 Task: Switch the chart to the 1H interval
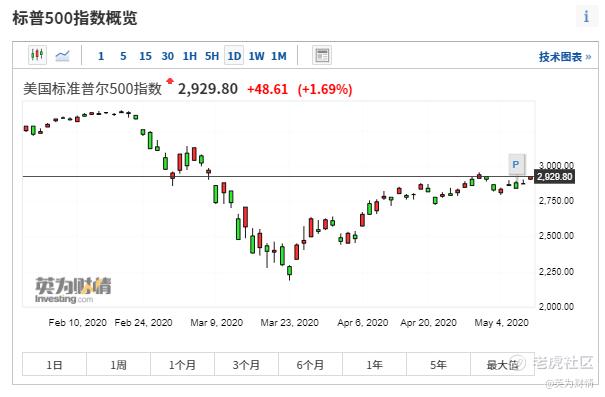(190, 56)
